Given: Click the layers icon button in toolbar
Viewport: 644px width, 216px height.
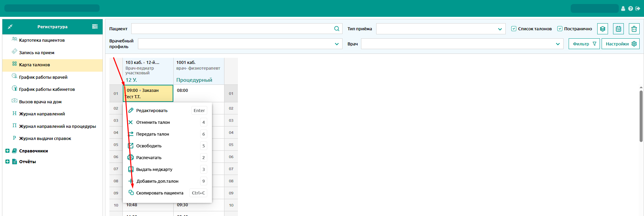Looking at the screenshot, I should [602, 29].
